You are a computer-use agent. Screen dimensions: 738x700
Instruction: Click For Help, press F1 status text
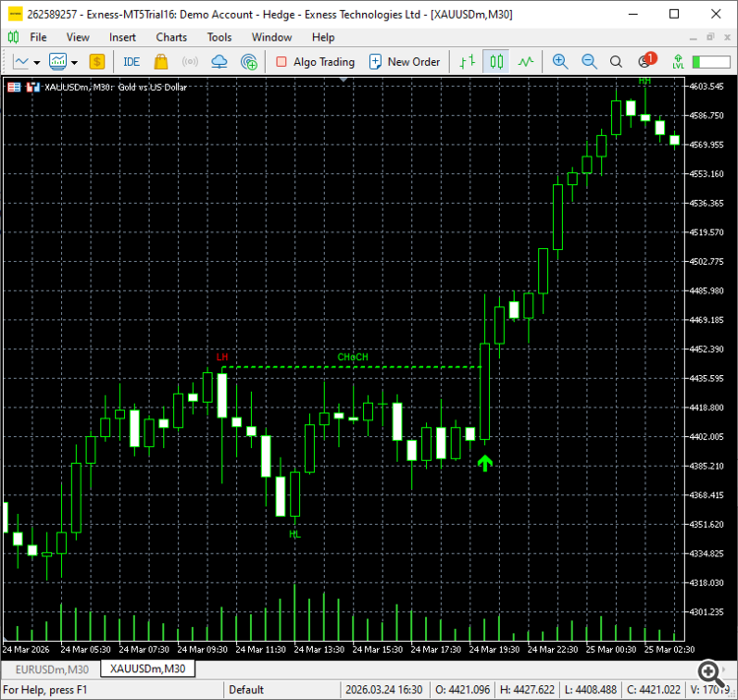click(45, 690)
